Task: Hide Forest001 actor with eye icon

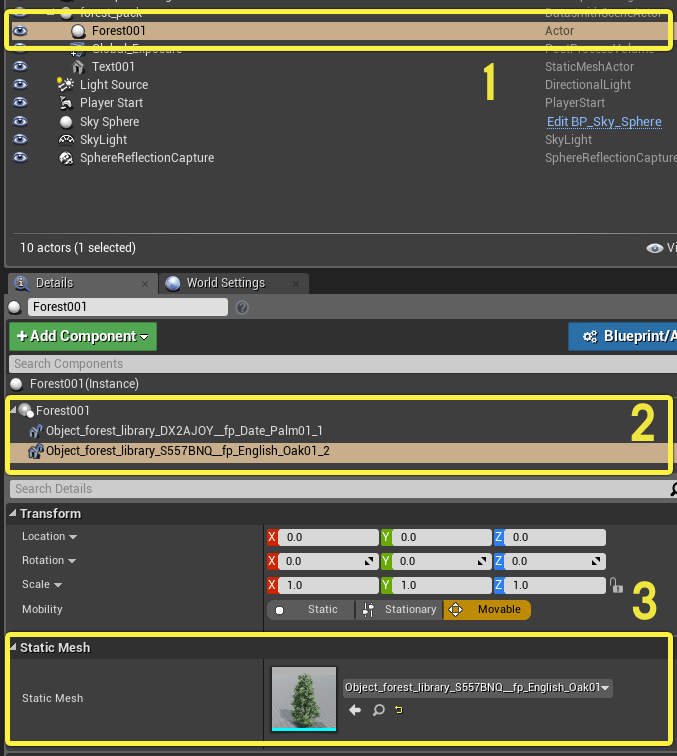Action: 20,30
